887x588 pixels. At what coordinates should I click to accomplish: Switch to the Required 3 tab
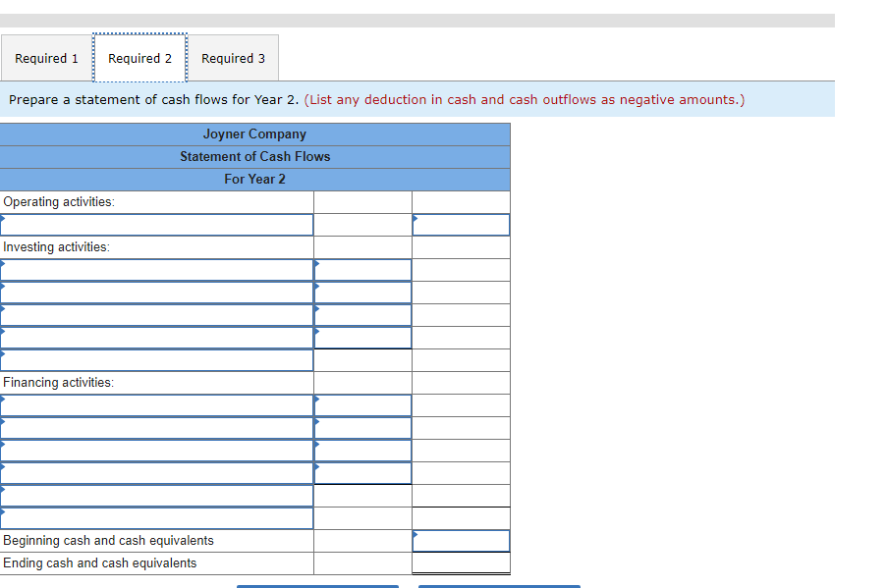(233, 58)
